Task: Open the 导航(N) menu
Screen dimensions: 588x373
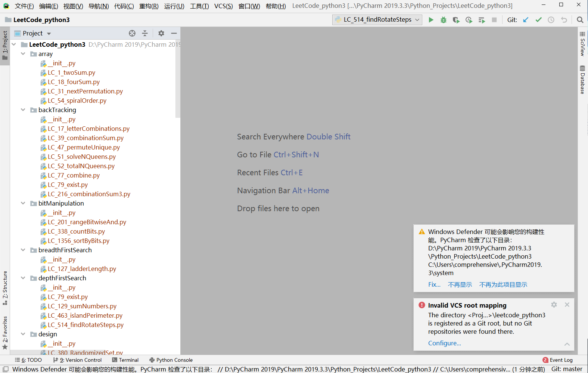Action: pos(99,6)
